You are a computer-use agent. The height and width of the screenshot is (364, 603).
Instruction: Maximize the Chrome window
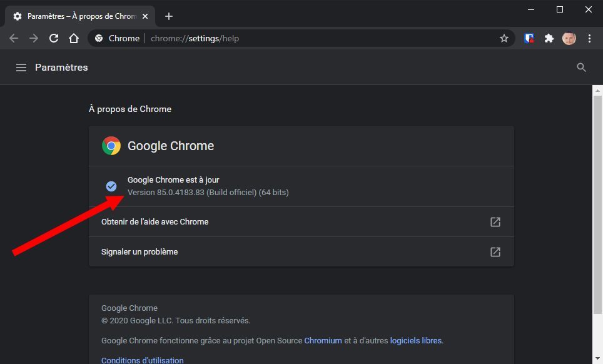coord(560,9)
